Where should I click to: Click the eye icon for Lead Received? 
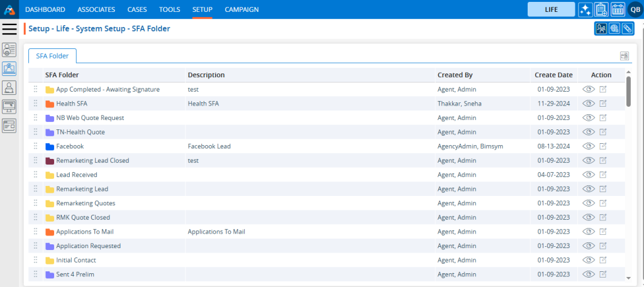589,175
